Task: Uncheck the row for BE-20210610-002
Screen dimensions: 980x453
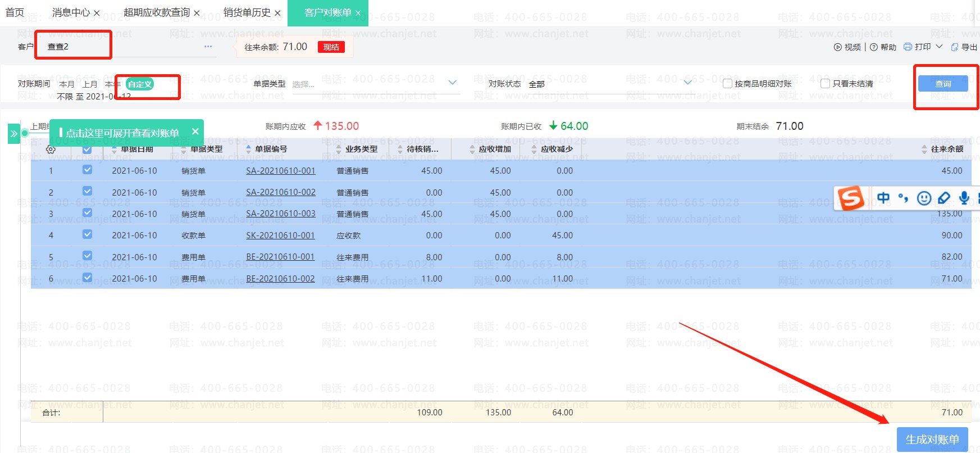Action: pyautogui.click(x=87, y=277)
